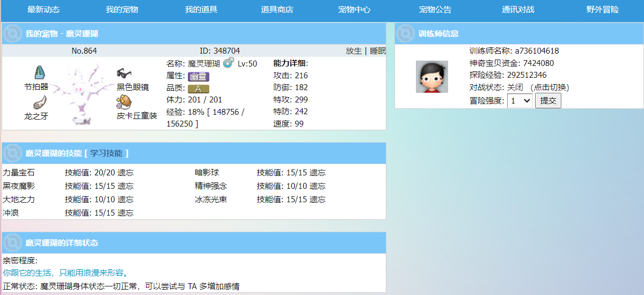Click the 暗影球 skill name
The image size is (644, 295).
(x=207, y=173)
